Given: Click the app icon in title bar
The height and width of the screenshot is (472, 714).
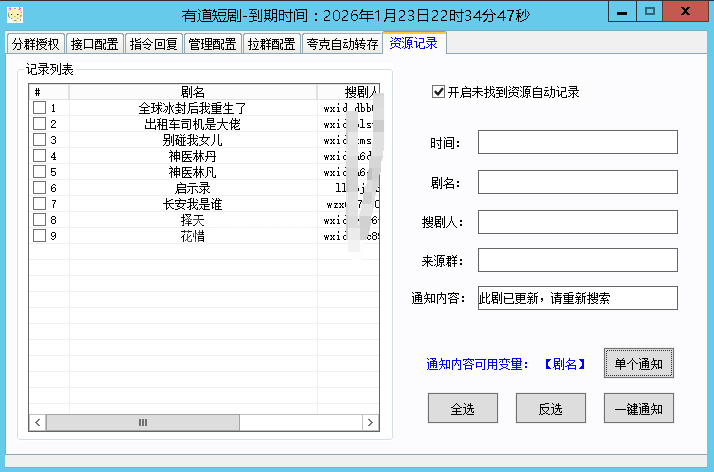Looking at the screenshot, I should pos(15,15).
